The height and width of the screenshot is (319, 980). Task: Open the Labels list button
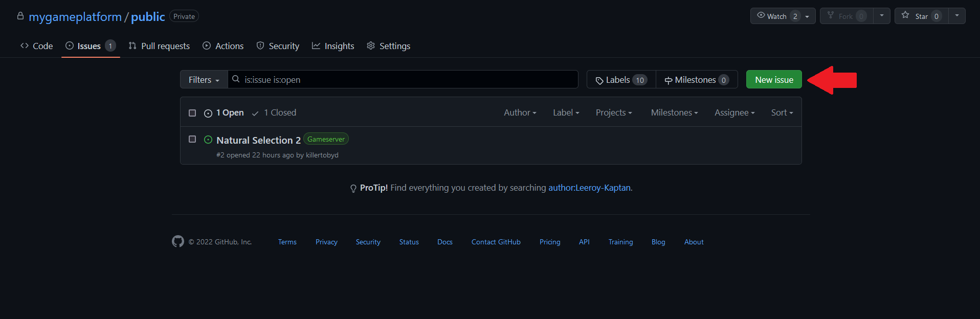621,79
